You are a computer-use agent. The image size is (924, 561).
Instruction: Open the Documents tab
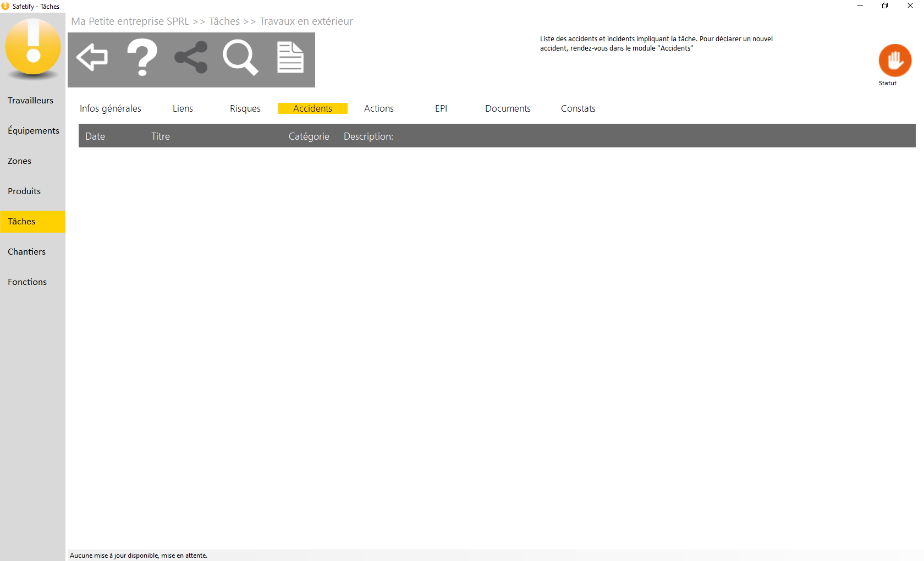508,108
